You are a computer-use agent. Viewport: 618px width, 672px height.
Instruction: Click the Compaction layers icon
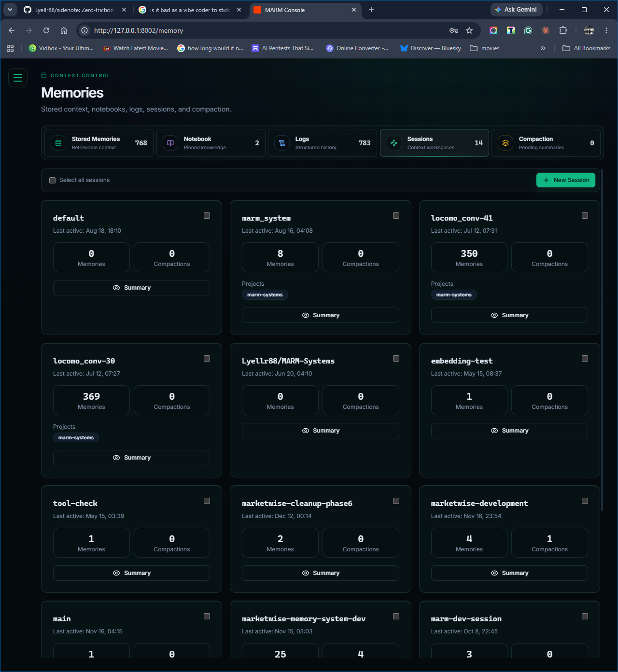(506, 143)
